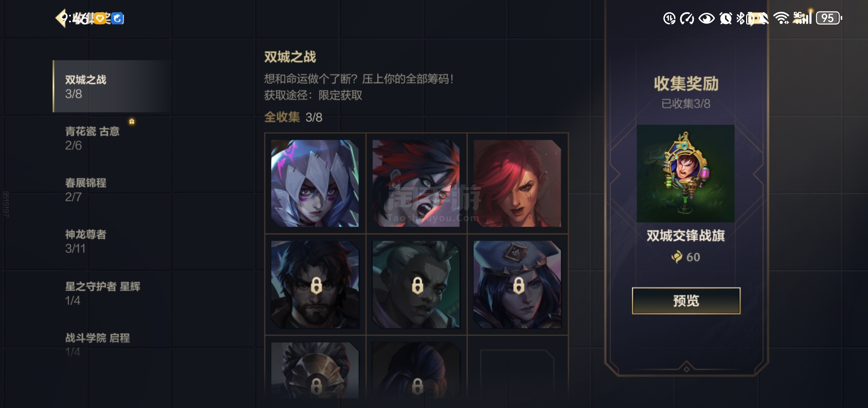Click the gift icon beside 青花瓷 古意
Viewport: 868px width, 408px height.
pyautogui.click(x=132, y=122)
